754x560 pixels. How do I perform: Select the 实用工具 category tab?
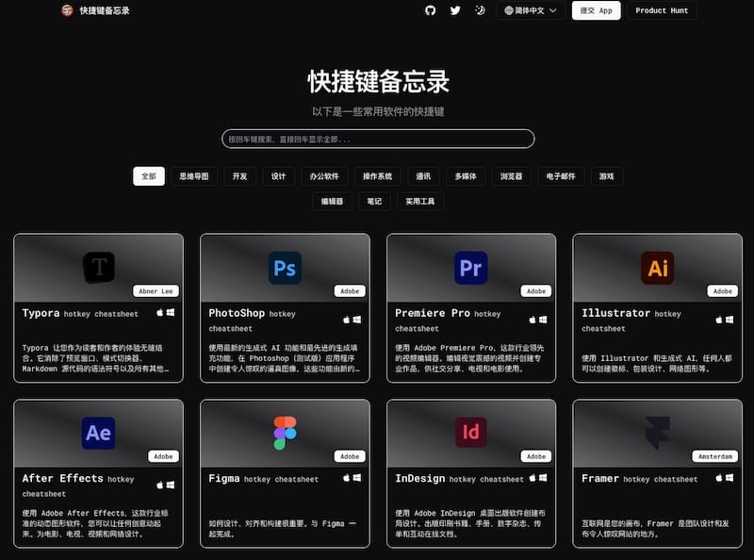[419, 201]
